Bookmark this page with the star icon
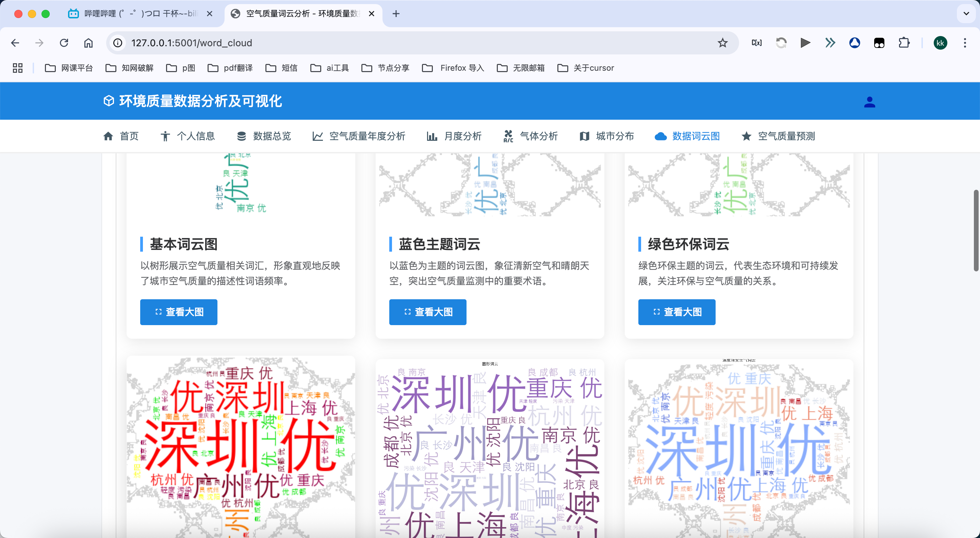Viewport: 980px width, 538px height. pos(722,43)
